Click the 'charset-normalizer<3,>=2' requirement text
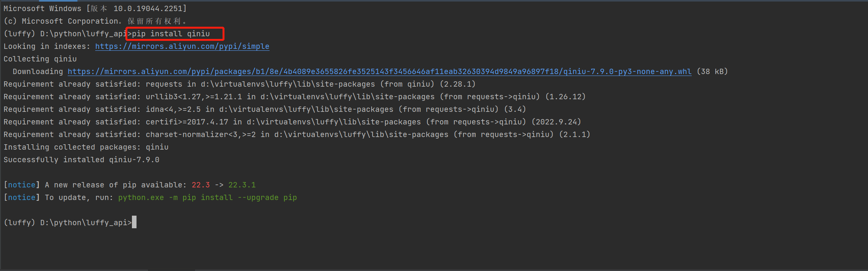This screenshot has width=868, height=271. click(x=201, y=135)
